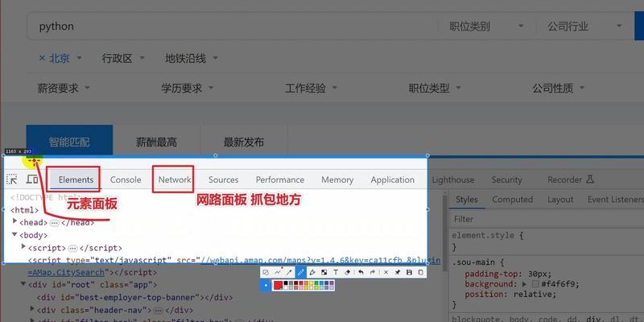Image resolution: width=644 pixels, height=322 pixels.
Task: Switch to the Security tab
Action: [x=506, y=180]
